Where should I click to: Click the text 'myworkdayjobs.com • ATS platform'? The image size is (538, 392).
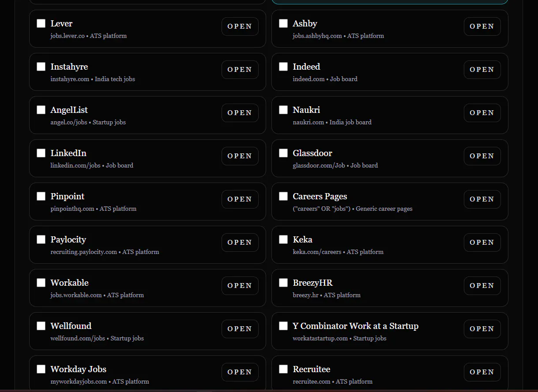(100, 381)
